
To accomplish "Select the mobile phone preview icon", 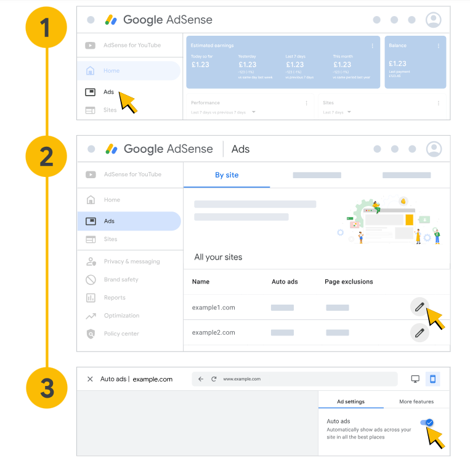I will click(432, 379).
